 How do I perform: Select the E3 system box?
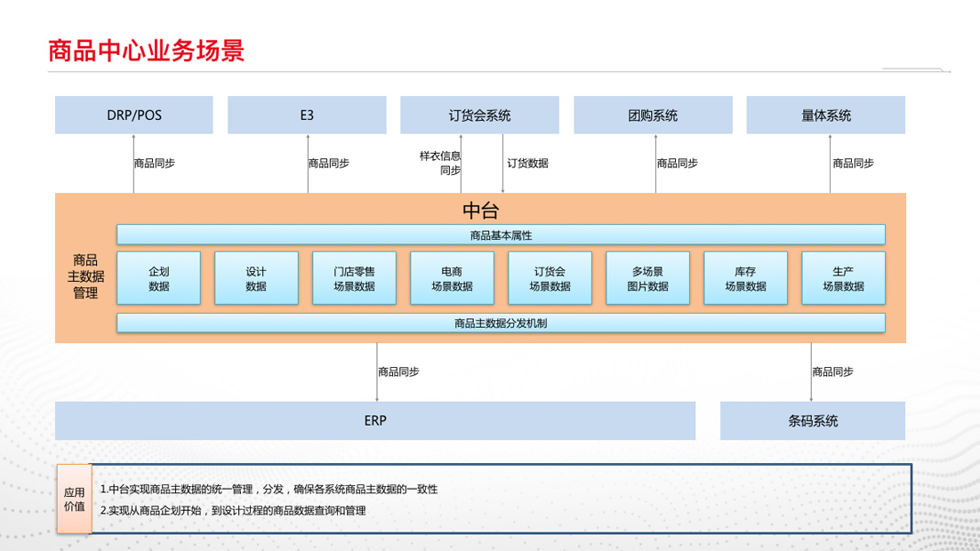[x=307, y=116]
